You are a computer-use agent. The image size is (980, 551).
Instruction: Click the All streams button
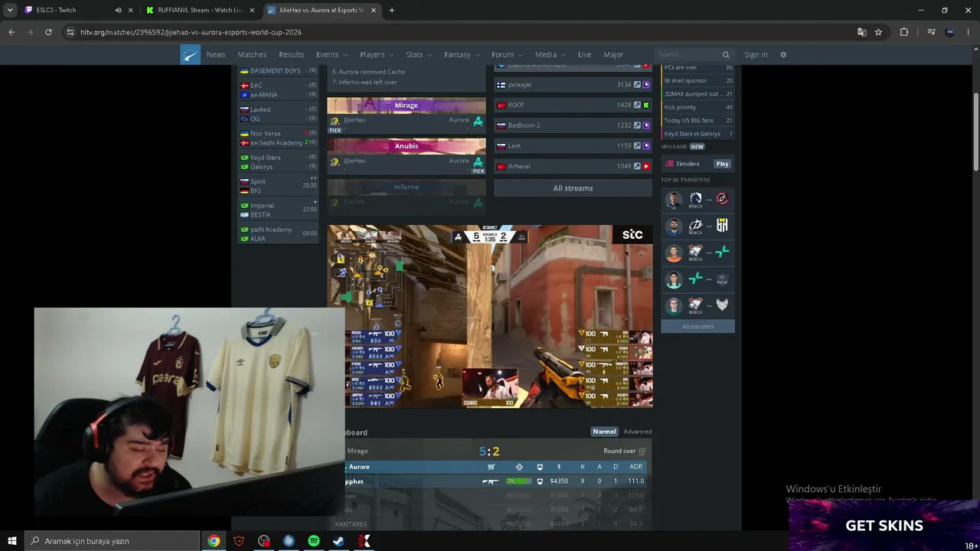tap(573, 188)
